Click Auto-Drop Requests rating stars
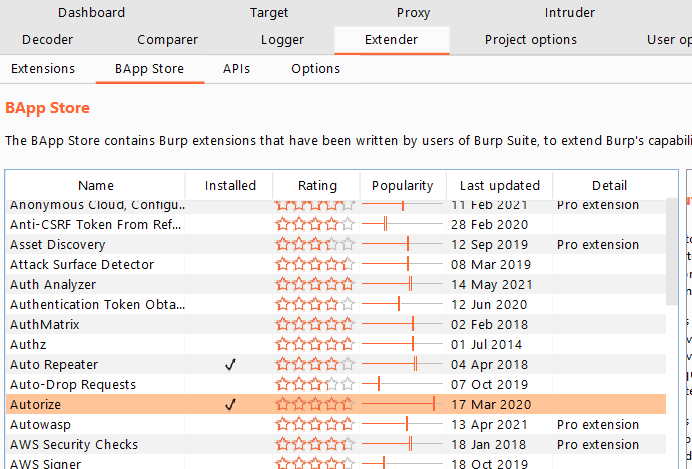The height and width of the screenshot is (469, 692). [316, 385]
